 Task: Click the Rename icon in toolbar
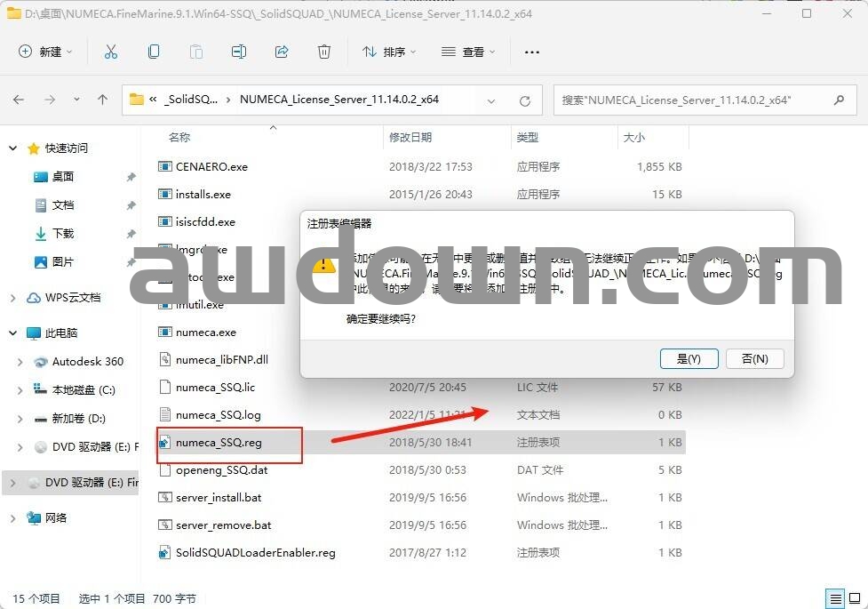click(x=238, y=52)
